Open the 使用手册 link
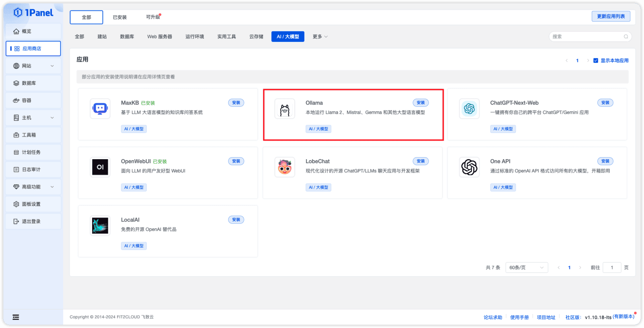This screenshot has height=328, width=644. (x=520, y=318)
